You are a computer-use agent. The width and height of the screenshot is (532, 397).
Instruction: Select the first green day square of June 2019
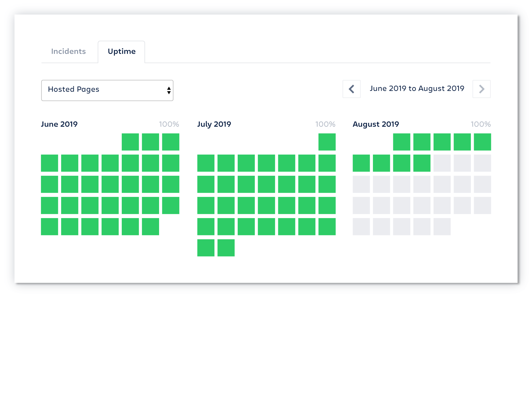tap(130, 142)
